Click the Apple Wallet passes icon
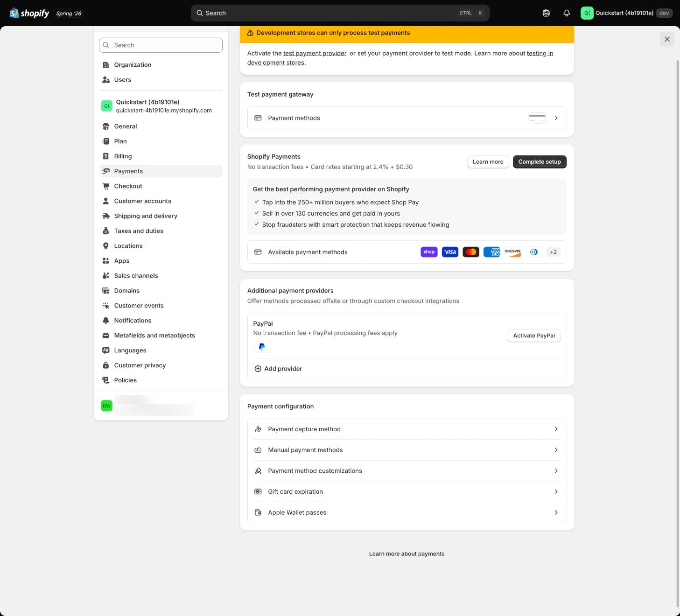680x616 pixels. click(258, 512)
